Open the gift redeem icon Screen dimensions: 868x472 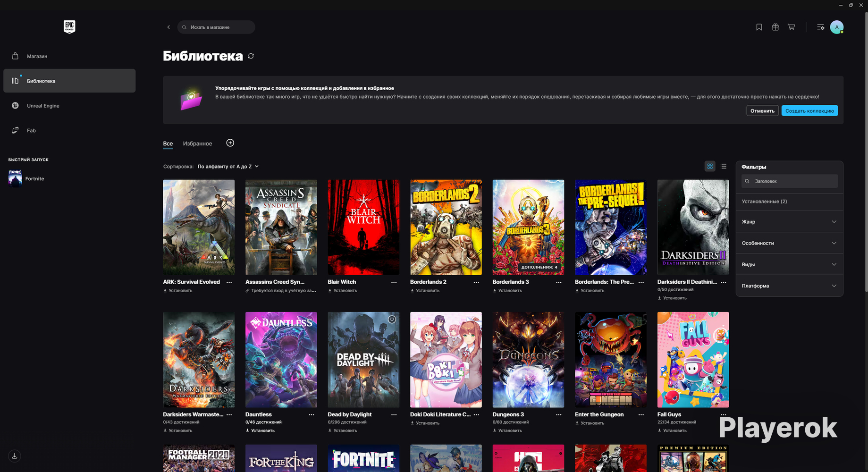pos(775,27)
